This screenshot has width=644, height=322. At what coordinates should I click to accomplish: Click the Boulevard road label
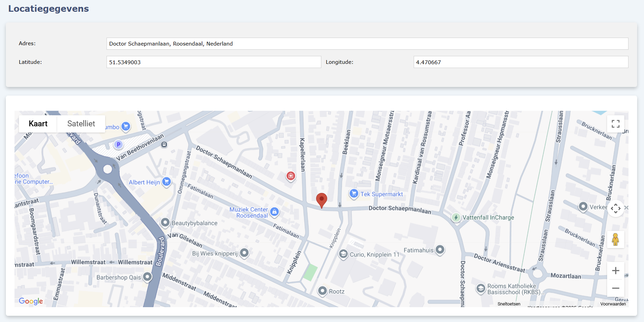pyautogui.click(x=160, y=252)
